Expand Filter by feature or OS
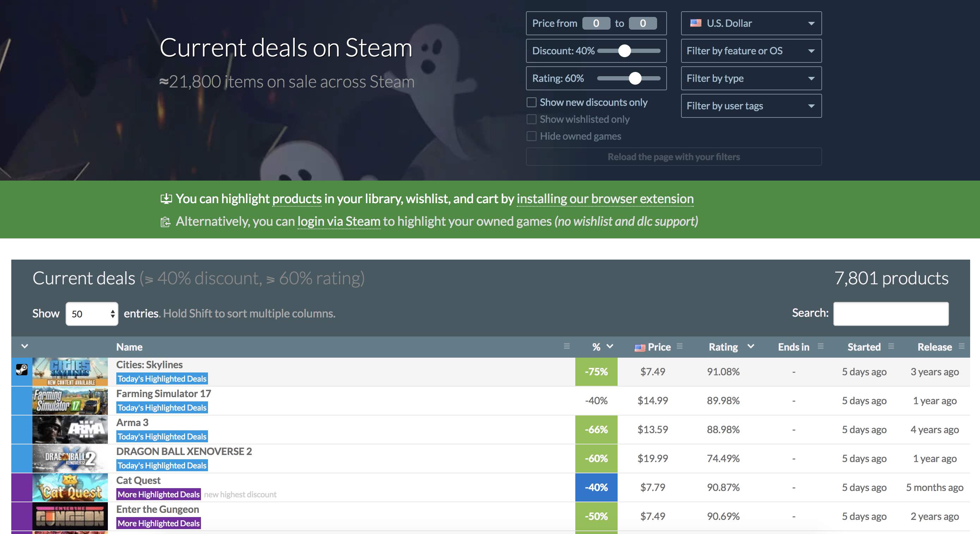 click(x=751, y=51)
